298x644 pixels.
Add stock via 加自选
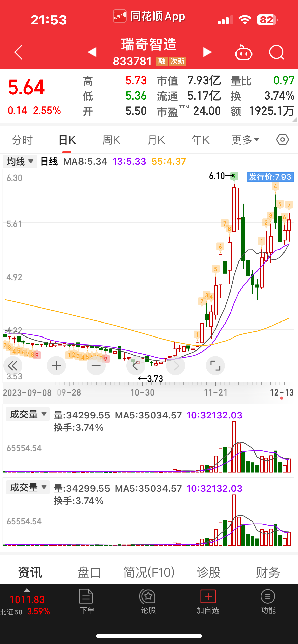coord(208,601)
